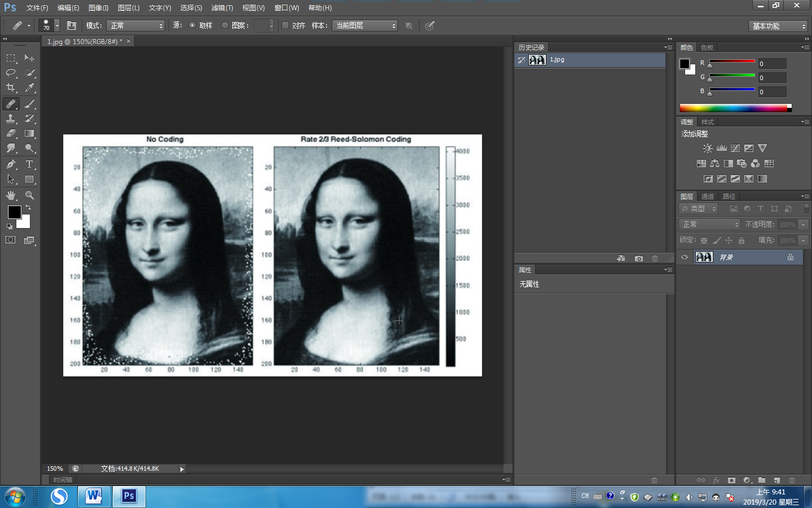Open layer blend mode 正常 dropdown
The image size is (812, 508).
coord(709,224)
